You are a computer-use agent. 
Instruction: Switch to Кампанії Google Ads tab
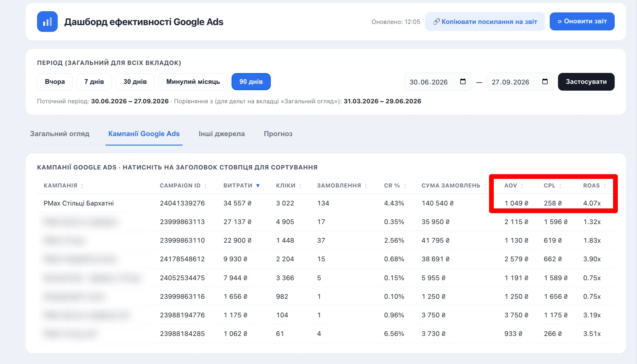144,134
